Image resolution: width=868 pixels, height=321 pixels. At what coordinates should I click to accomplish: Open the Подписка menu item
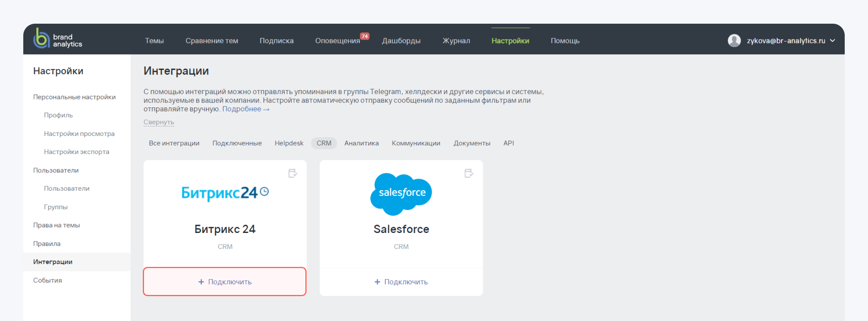(x=277, y=41)
